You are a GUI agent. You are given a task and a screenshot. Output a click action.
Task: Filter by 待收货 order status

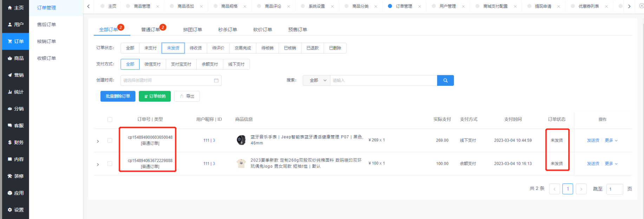(x=196, y=48)
